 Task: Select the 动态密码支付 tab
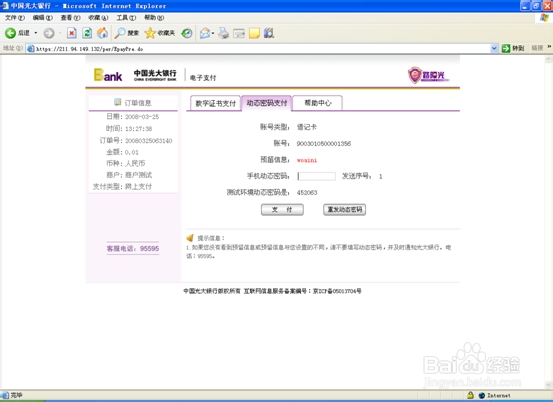pyautogui.click(x=267, y=103)
